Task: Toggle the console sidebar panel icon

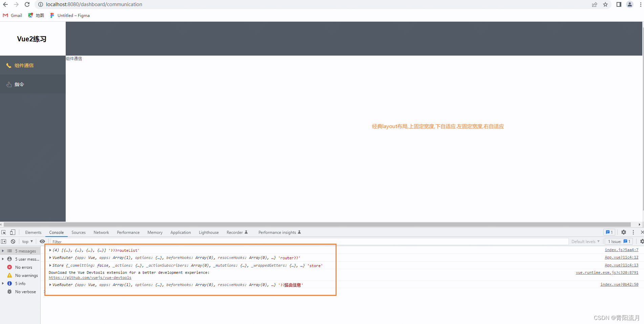Action: click(x=4, y=241)
